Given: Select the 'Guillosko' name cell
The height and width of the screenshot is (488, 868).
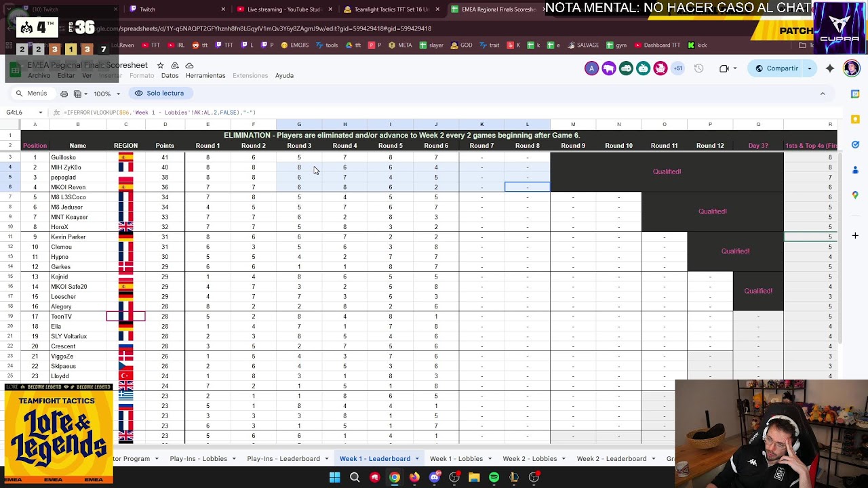Looking at the screenshot, I should (x=78, y=157).
